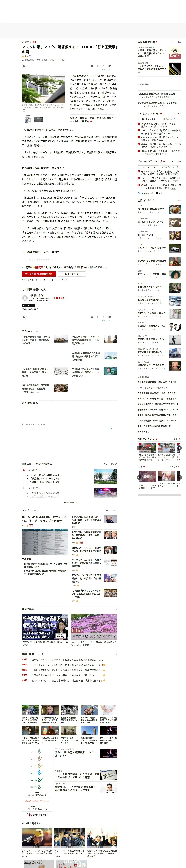Image resolution: width=186 pixels, height=868 pixels.
Task: Select the 昨日のトップ5 ranking tab
Action: 170,119
